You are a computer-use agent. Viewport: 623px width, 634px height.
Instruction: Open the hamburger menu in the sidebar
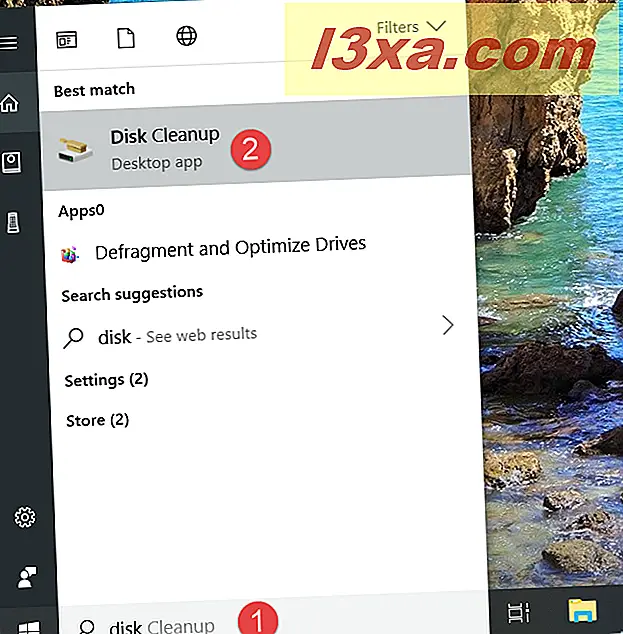pyautogui.click(x=9, y=42)
